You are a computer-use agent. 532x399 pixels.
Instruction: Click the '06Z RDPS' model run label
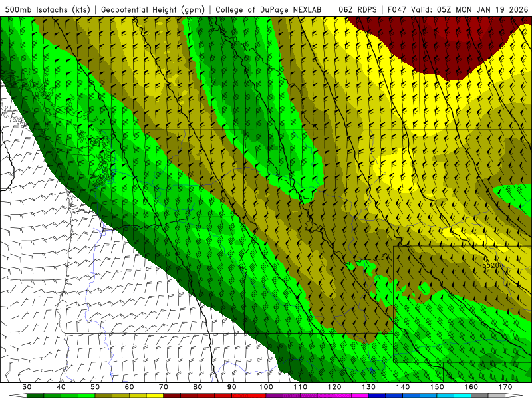pyautogui.click(x=358, y=9)
